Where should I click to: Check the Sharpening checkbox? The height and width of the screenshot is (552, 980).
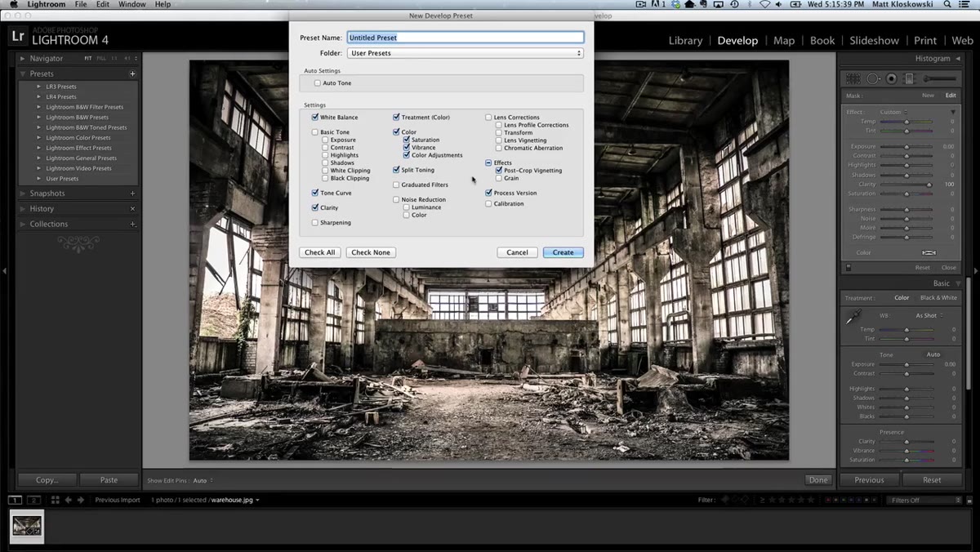click(315, 222)
